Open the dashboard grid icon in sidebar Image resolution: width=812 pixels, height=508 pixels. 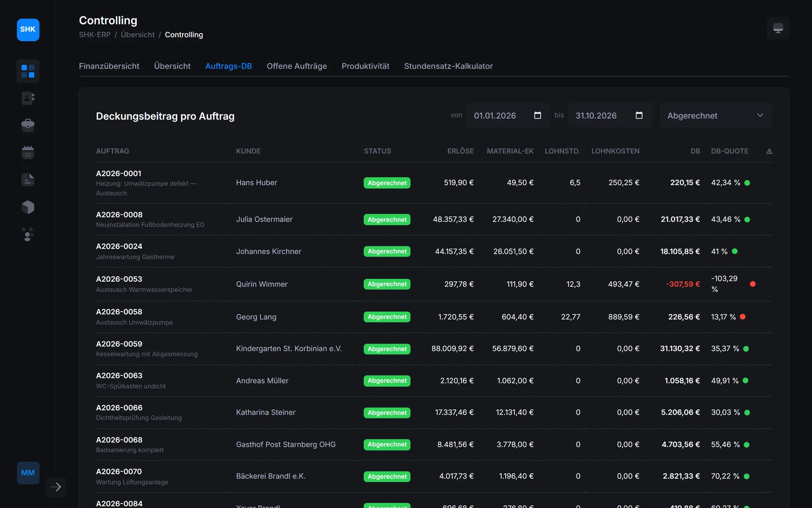point(28,71)
